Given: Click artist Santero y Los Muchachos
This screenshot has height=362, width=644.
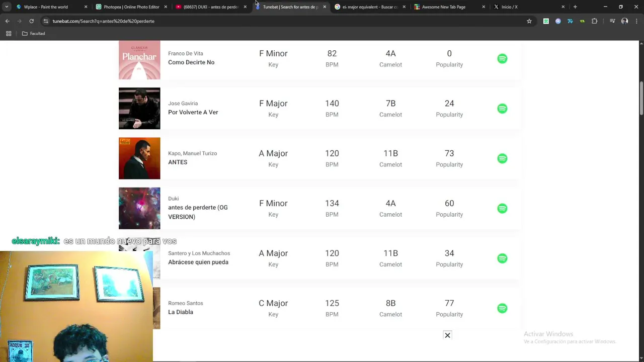Looking at the screenshot, I should coord(199,253).
